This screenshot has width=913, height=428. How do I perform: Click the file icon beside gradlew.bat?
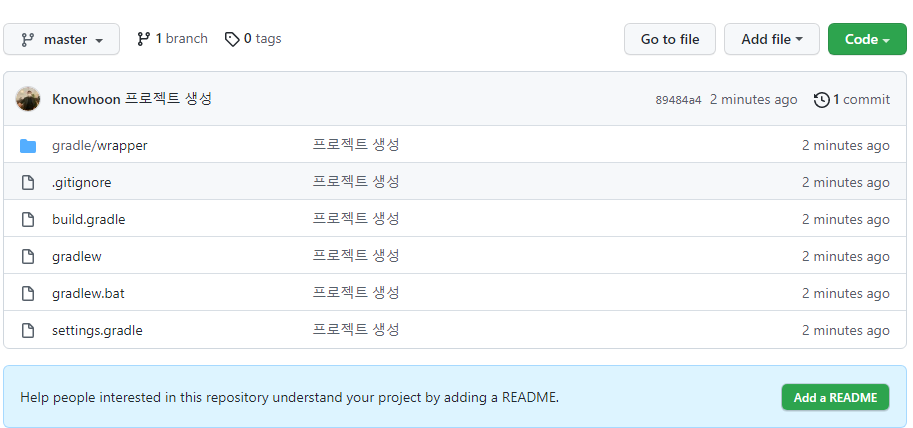click(x=28, y=293)
